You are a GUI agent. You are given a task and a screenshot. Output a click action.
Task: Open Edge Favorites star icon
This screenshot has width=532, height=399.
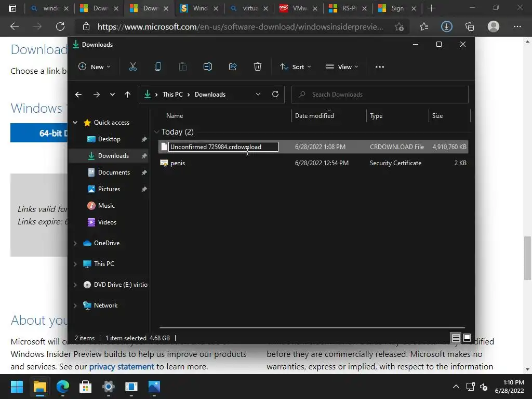tap(424, 26)
